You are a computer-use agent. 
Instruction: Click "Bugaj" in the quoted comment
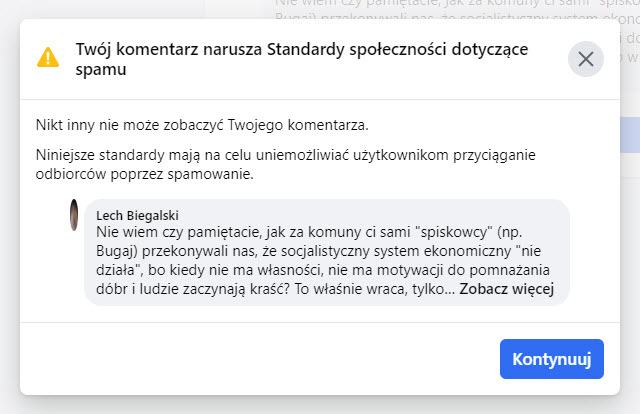(x=119, y=251)
